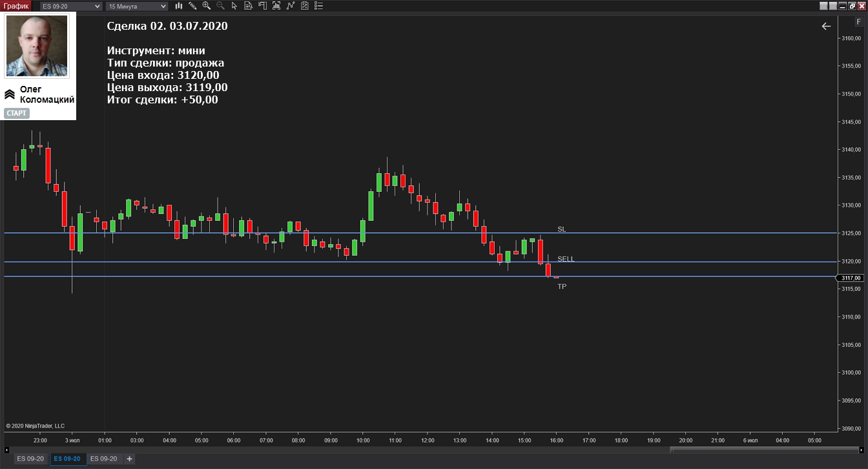
Task: Click the 3090,00 price axis label
Action: (x=851, y=428)
